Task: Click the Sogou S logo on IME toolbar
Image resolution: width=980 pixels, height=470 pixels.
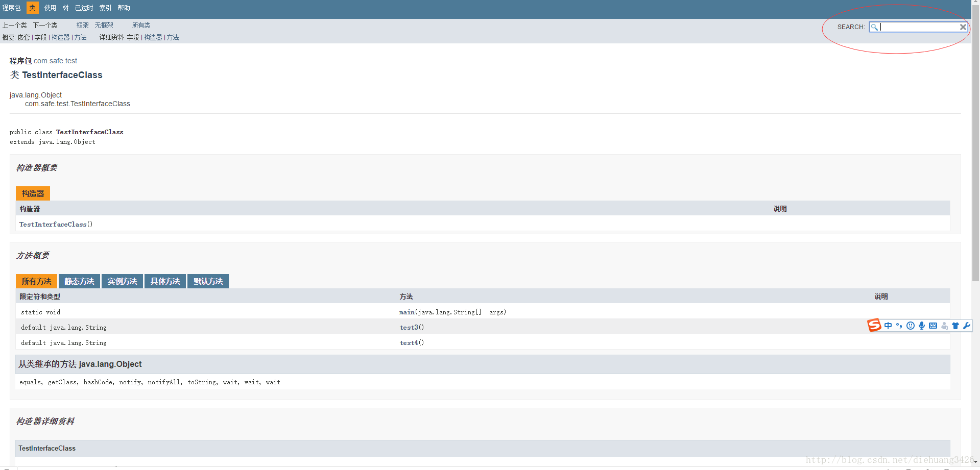Action: pos(874,325)
